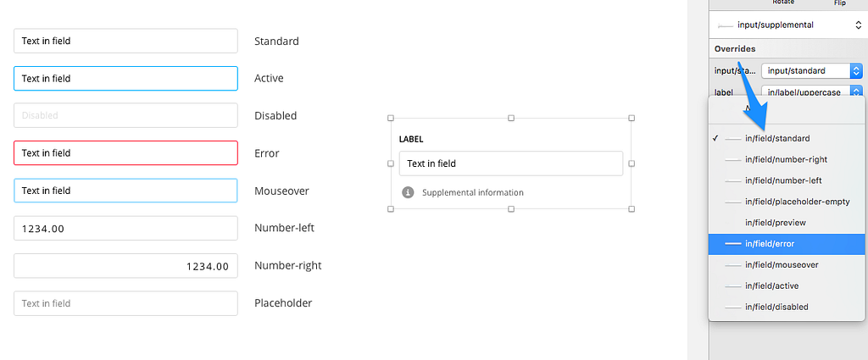Click the right-middle selection handle
This screenshot has width=868, height=360.
click(x=632, y=163)
